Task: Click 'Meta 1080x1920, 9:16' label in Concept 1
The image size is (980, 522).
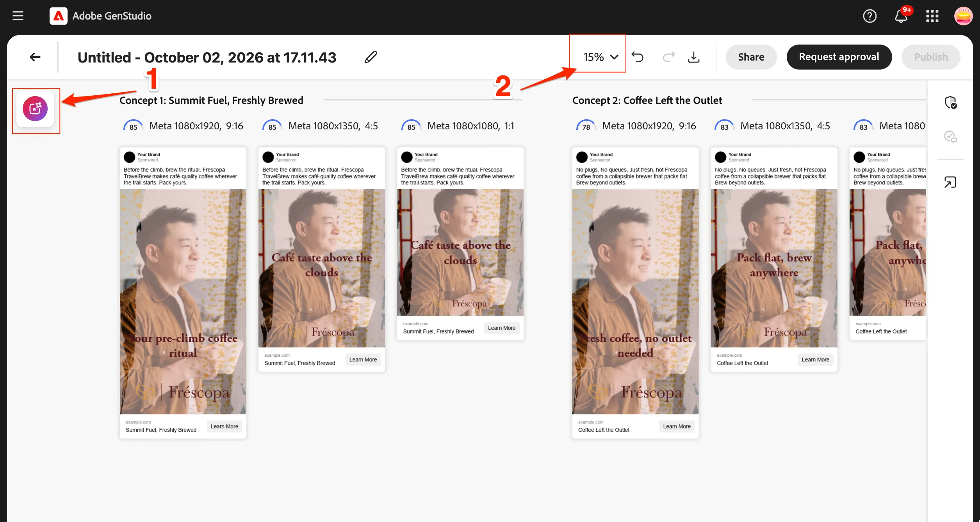Action: tap(196, 126)
